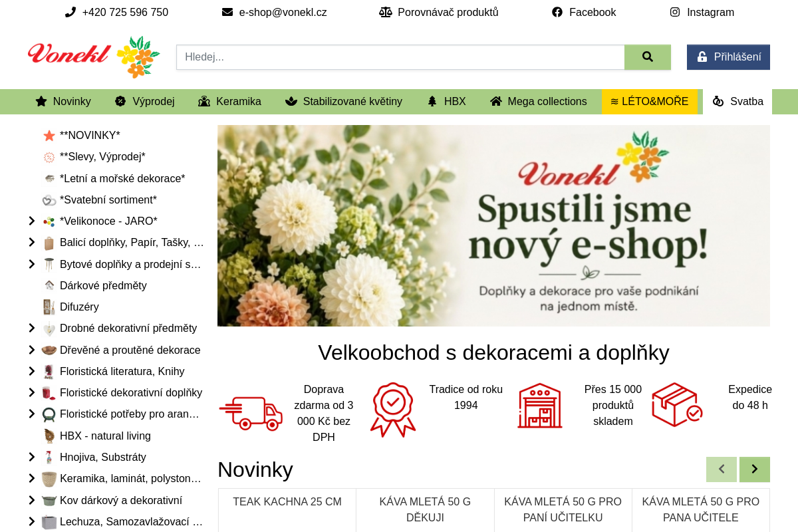This screenshot has width=798, height=532.
Task: Click the sale badge icon next to Výprodej
Action: (x=120, y=101)
